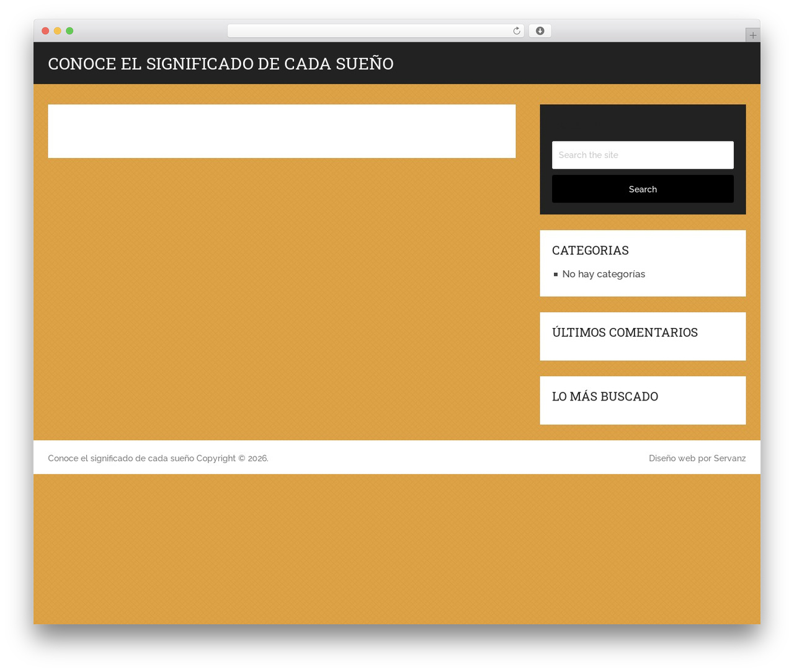Open the Servanz footer link
Screen dimensions: 794x672
[x=729, y=458]
